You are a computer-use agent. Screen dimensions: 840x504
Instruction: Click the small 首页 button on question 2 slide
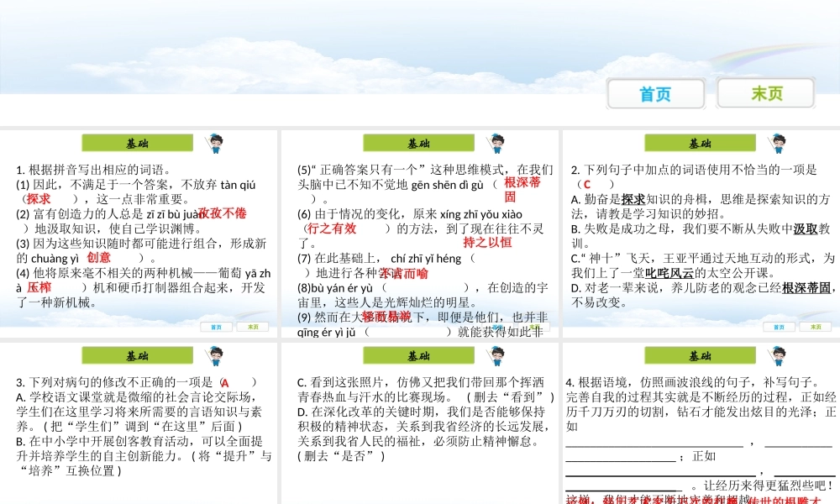(779, 327)
